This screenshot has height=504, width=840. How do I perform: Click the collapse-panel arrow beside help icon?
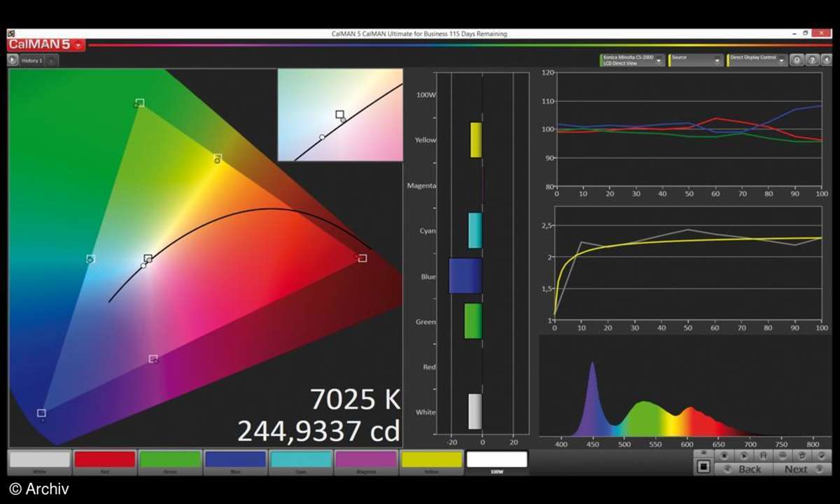tap(825, 60)
